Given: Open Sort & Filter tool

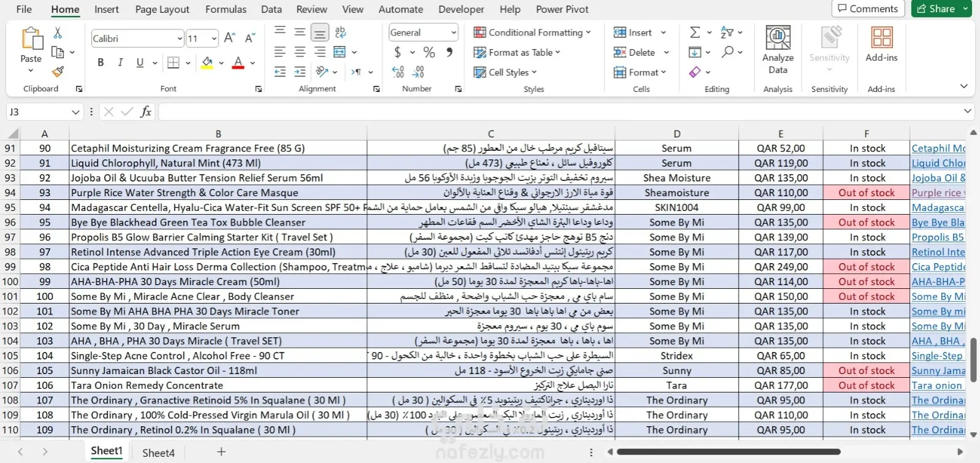Looking at the screenshot, I should point(727,33).
